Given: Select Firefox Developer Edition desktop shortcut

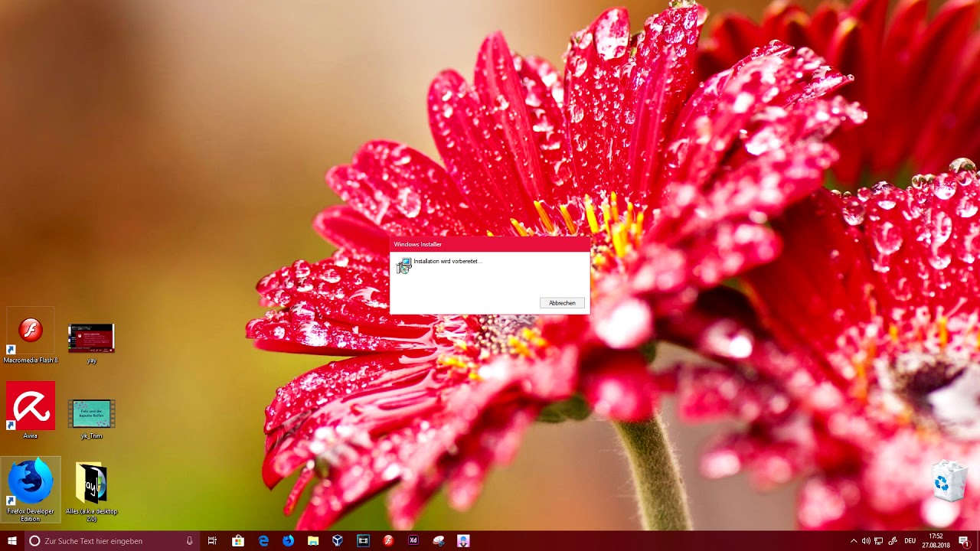Looking at the screenshot, I should tap(31, 490).
